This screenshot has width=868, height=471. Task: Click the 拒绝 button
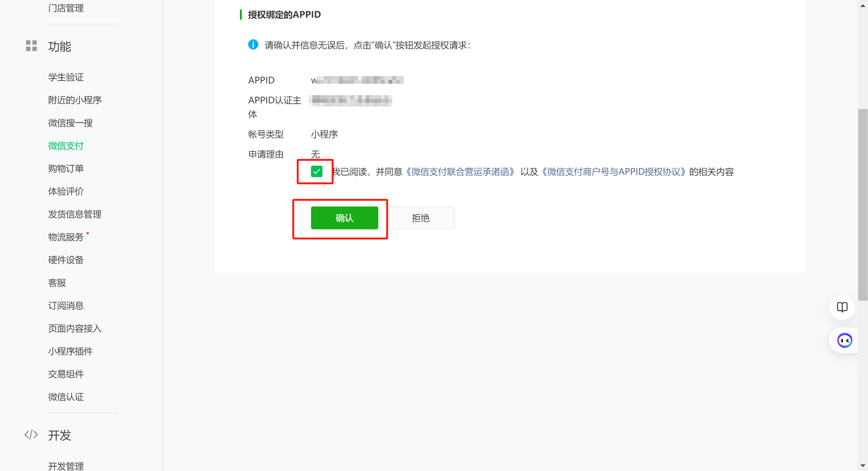[421, 218]
